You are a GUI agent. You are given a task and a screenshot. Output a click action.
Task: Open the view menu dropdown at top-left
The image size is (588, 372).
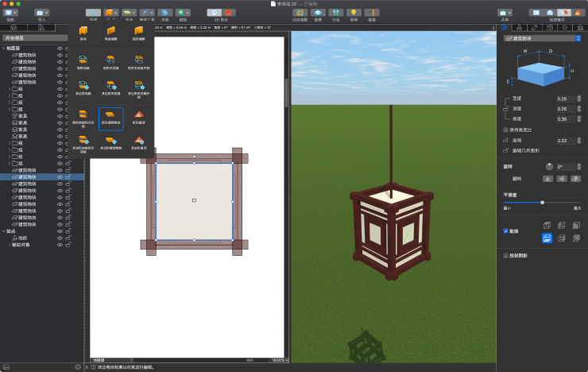10,13
